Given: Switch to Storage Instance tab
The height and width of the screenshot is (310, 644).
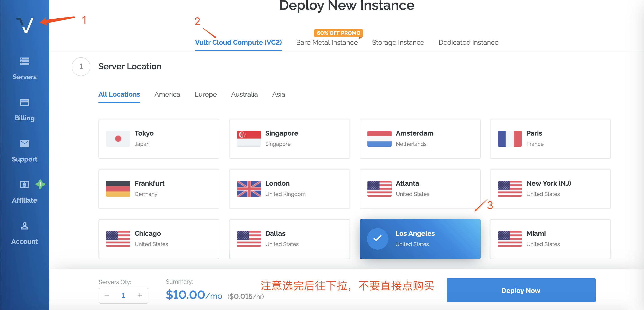Looking at the screenshot, I should (398, 42).
